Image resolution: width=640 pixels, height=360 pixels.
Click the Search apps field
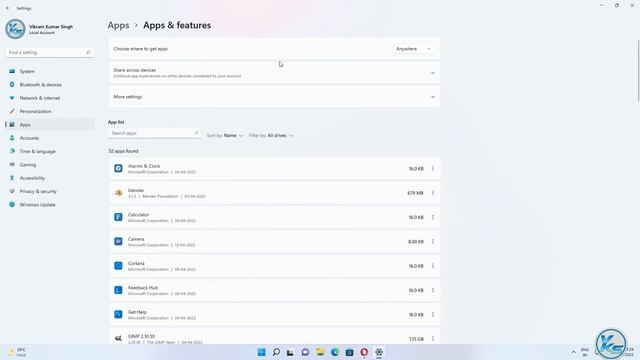154,133
